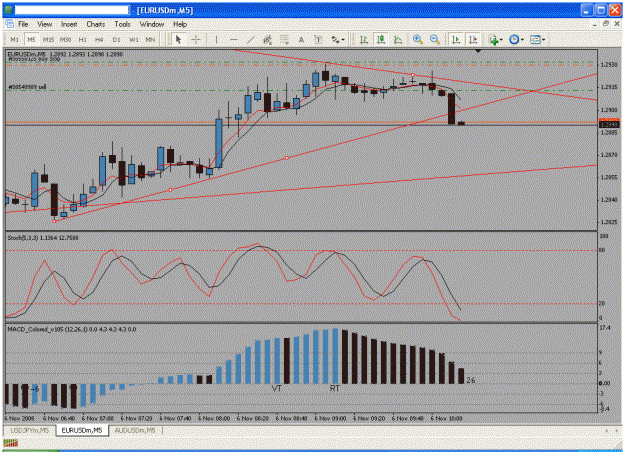Switch to M15 timeframe
The width and height of the screenshot is (625, 452).
click(x=48, y=39)
